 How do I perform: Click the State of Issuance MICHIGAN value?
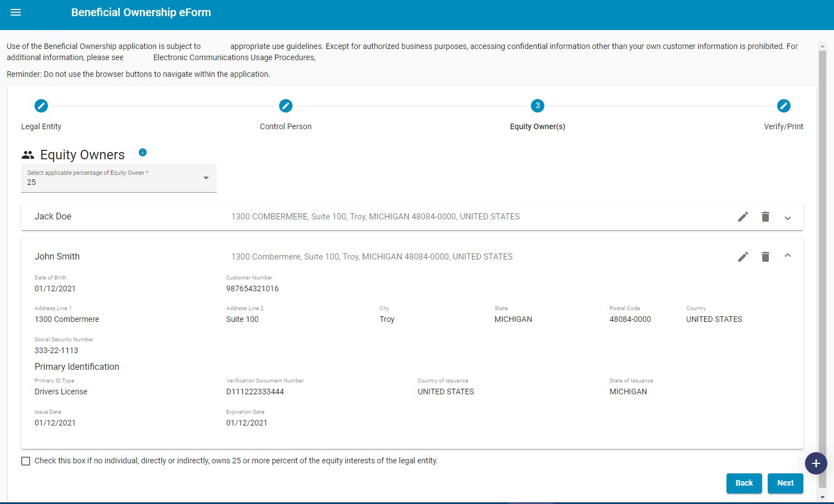[628, 392]
